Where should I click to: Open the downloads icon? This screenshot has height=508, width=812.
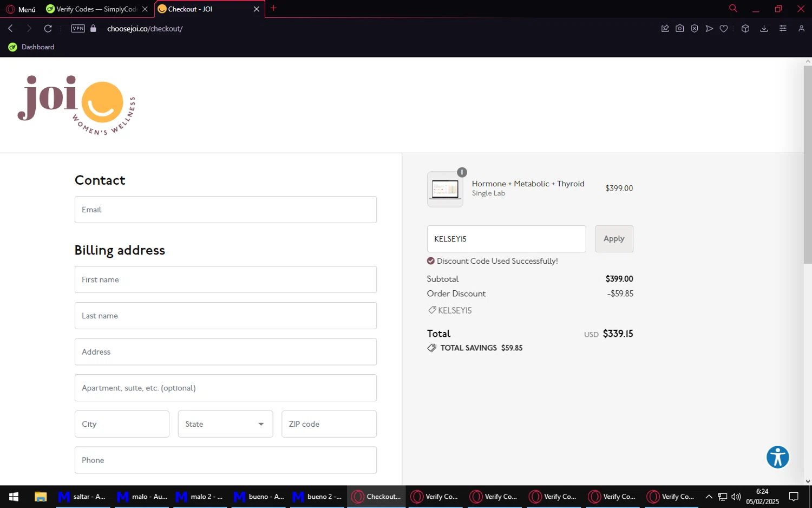pyautogui.click(x=764, y=29)
